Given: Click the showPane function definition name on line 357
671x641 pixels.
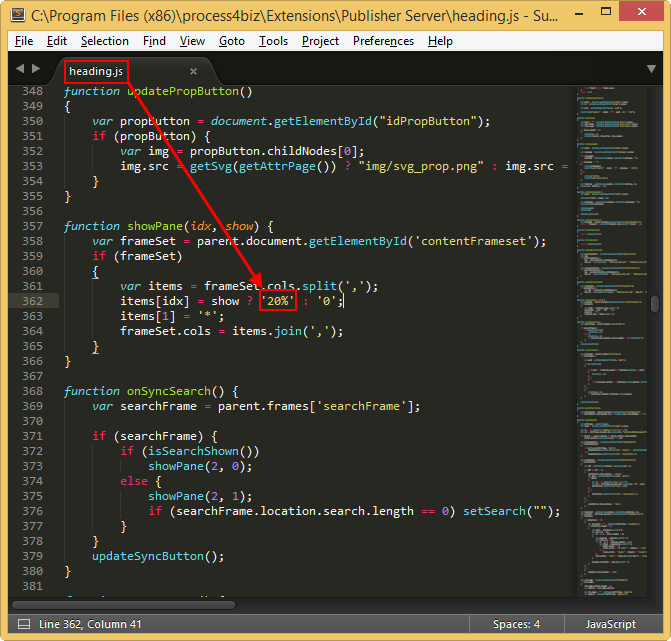Looking at the screenshot, I should point(154,226).
